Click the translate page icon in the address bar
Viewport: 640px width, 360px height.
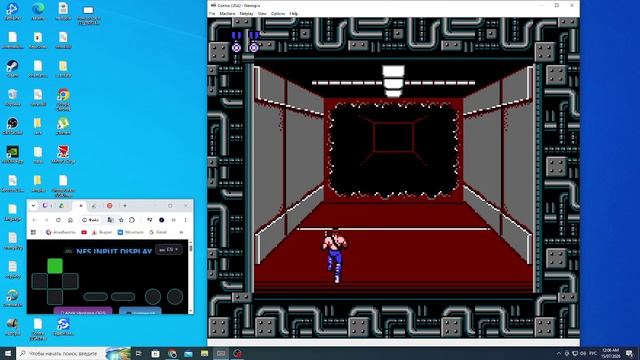click(x=110, y=220)
